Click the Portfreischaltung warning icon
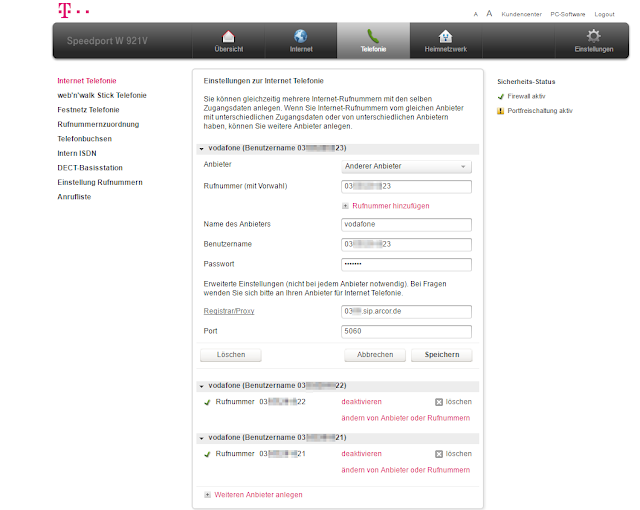Viewport: 640px width, 510px height. coord(501,111)
